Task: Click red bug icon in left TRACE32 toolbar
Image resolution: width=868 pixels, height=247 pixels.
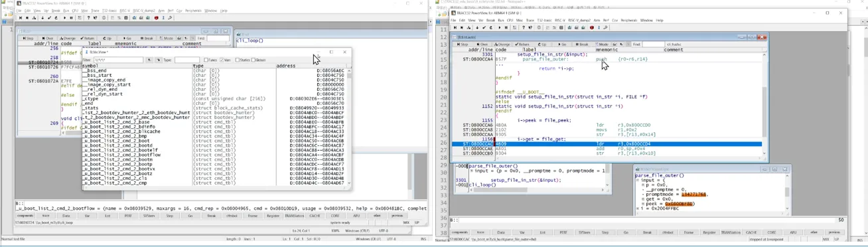Action: tap(156, 18)
